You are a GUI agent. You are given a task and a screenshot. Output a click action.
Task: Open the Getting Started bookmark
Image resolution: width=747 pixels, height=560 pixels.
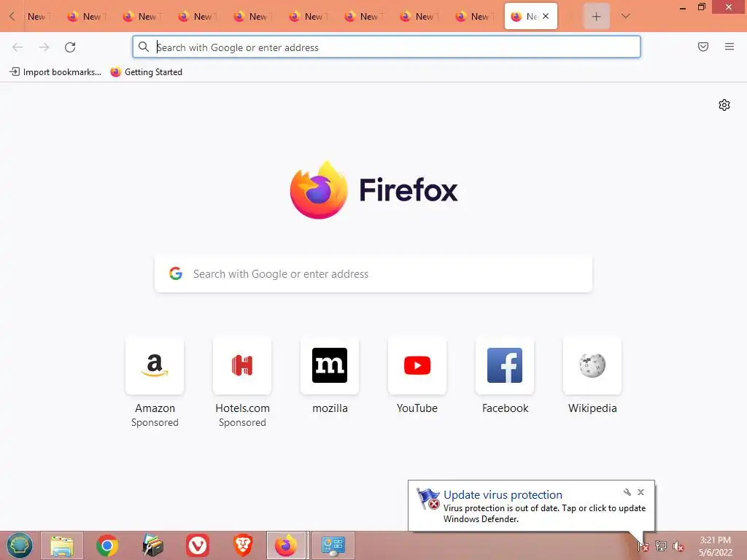[147, 72]
